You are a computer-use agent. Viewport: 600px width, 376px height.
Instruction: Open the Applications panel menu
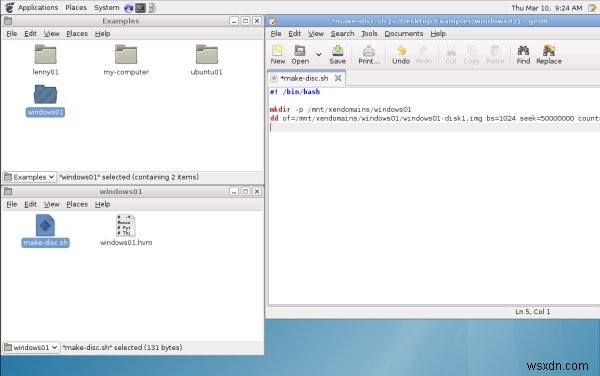click(x=38, y=7)
